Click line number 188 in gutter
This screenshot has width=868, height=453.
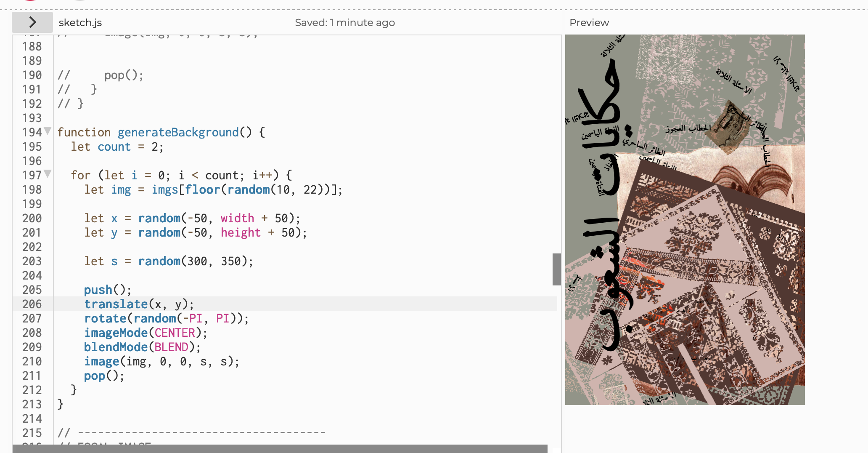click(x=32, y=47)
